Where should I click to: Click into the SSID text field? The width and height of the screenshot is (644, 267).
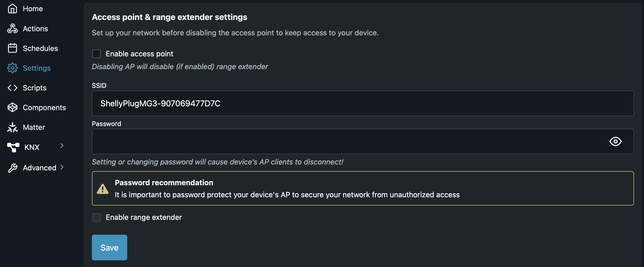point(362,103)
